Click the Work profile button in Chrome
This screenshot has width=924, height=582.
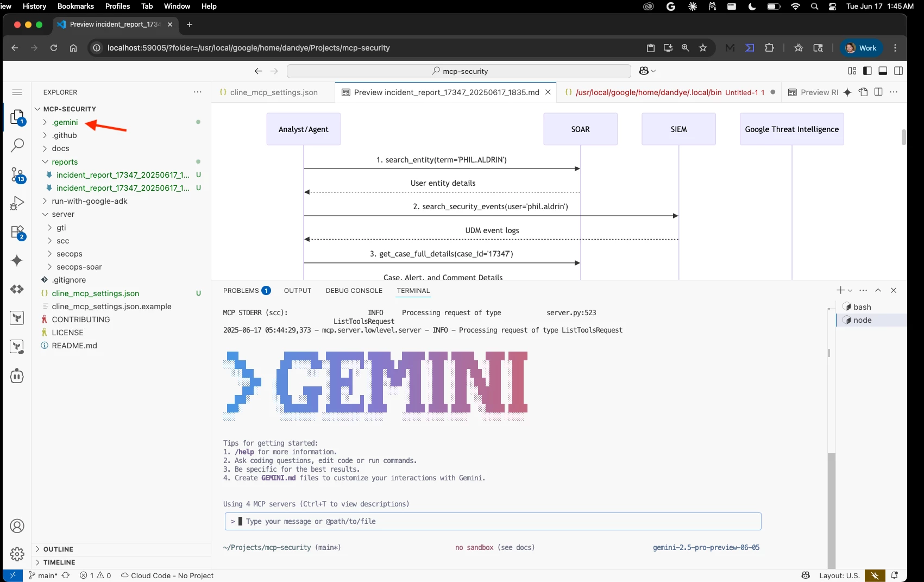862,48
